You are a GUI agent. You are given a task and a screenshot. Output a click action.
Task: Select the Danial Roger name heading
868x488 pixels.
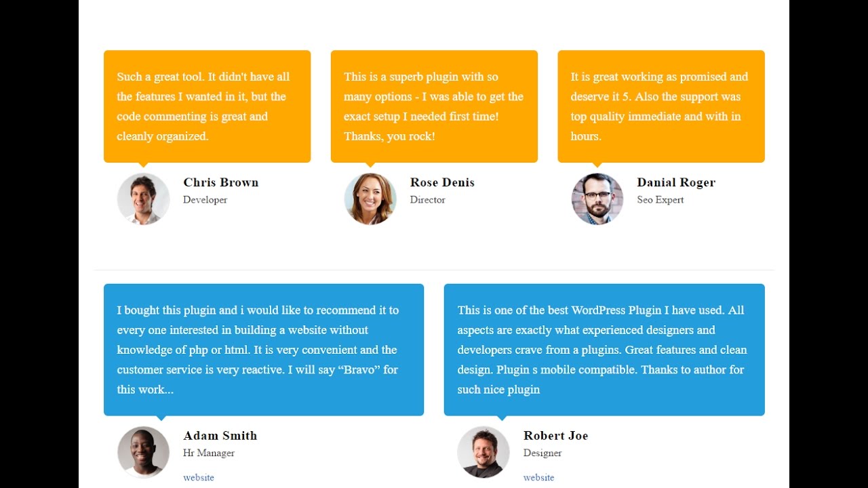pos(676,182)
